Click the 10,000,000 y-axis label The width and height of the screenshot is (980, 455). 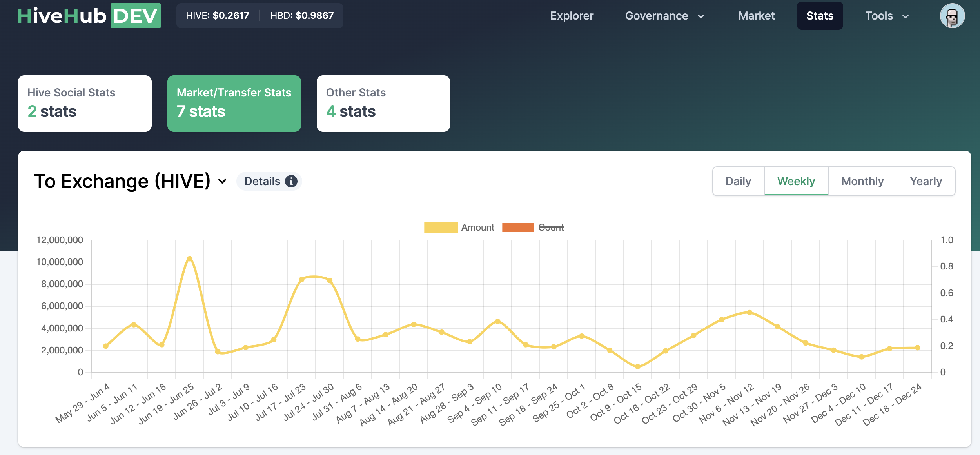(x=60, y=262)
